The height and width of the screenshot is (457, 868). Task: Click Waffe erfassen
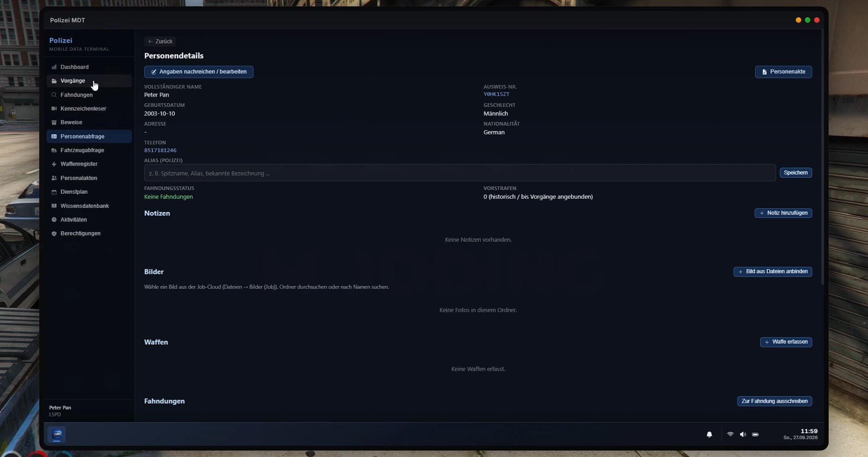click(786, 342)
